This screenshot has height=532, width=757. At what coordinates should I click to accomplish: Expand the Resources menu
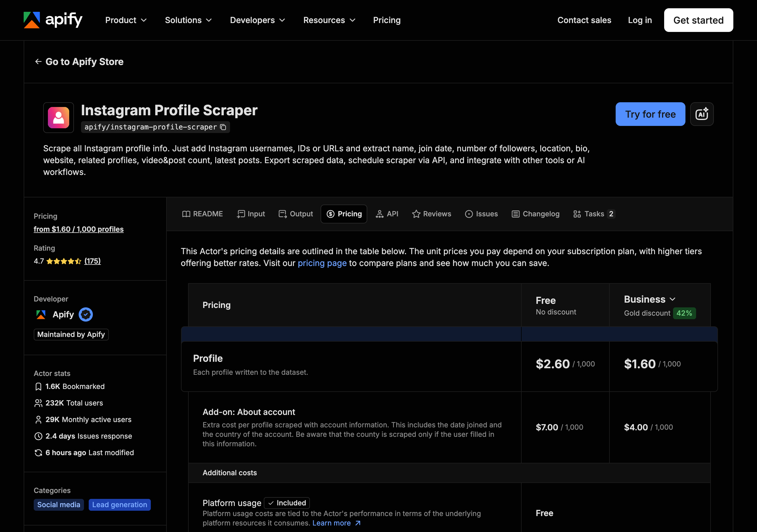(329, 20)
